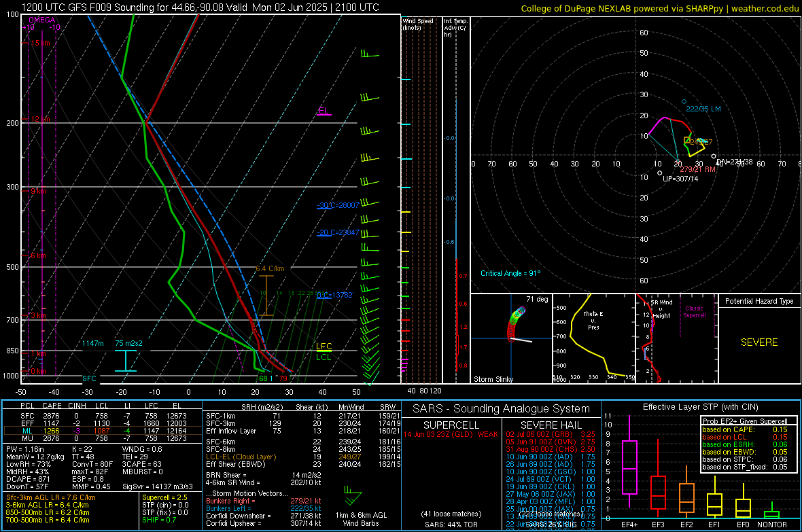Click the 1147m effective inflow base label
The height and width of the screenshot is (532, 802).
92,343
